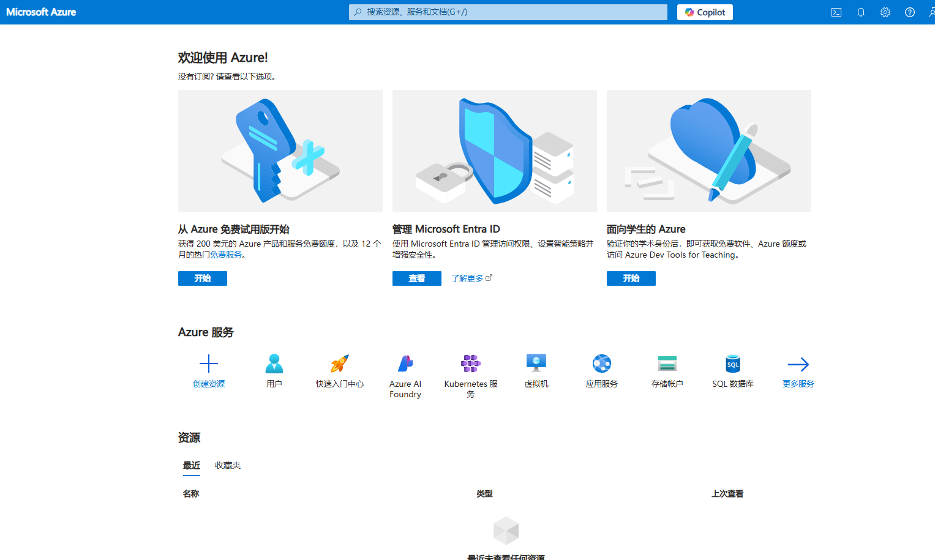Open the 应用服务 globe icon
Viewport: 935px width, 560px height.
coord(601,364)
